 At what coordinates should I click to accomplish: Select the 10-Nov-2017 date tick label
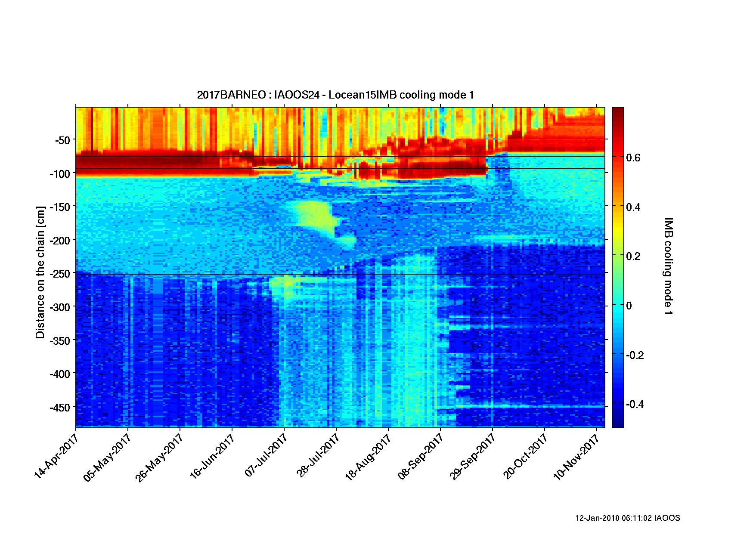[577, 457]
